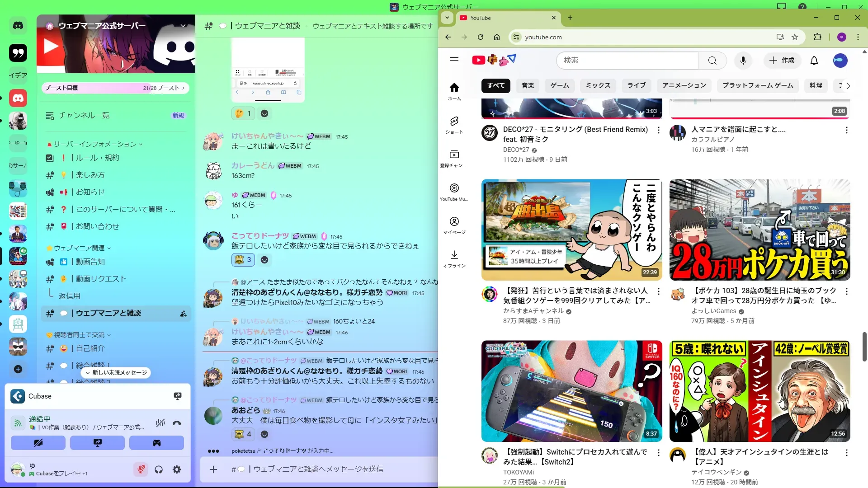Toggle headphone deafen in Discord
The height and width of the screenshot is (488, 868).
click(159, 469)
